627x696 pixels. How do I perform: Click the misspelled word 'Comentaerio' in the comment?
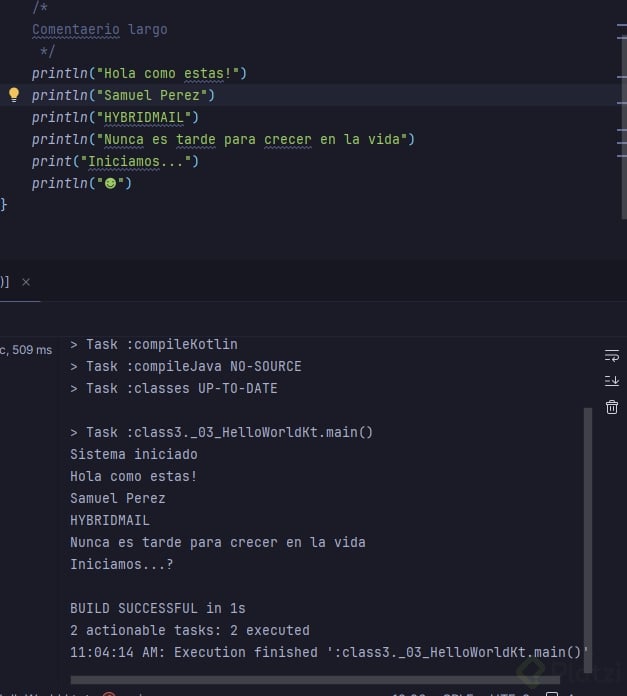coord(75,29)
